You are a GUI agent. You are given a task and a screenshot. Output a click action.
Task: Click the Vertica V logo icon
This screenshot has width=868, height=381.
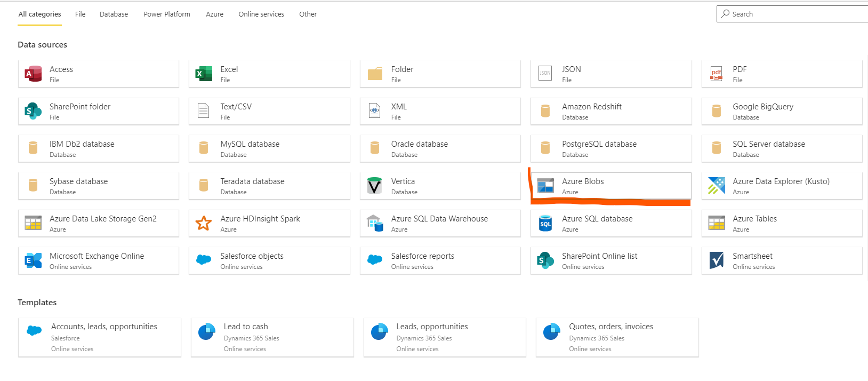tap(375, 186)
